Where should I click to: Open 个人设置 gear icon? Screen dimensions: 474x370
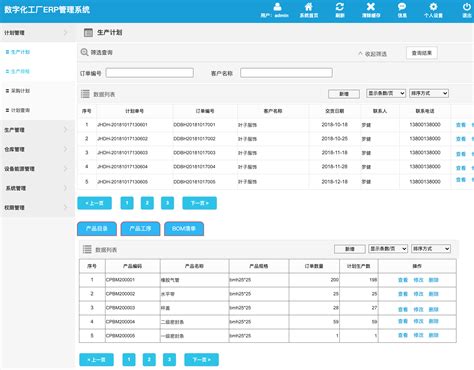(x=433, y=7)
